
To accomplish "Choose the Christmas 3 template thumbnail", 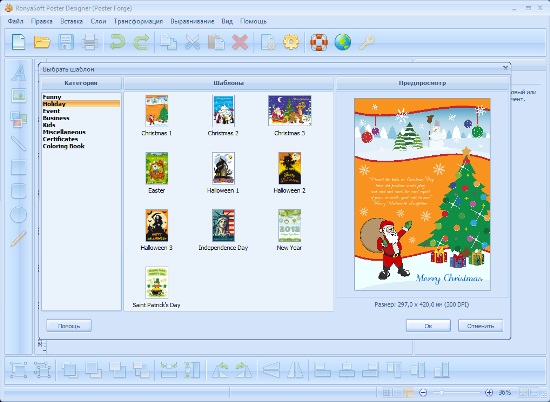I will [289, 110].
